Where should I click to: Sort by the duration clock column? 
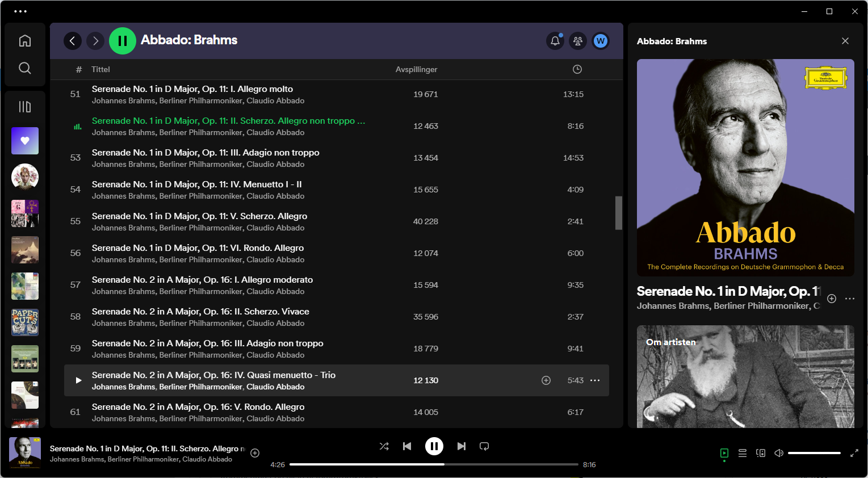577,69
